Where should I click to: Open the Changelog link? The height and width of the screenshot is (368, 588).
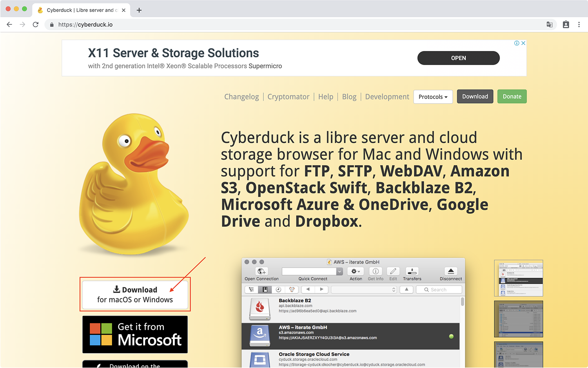pyautogui.click(x=241, y=97)
